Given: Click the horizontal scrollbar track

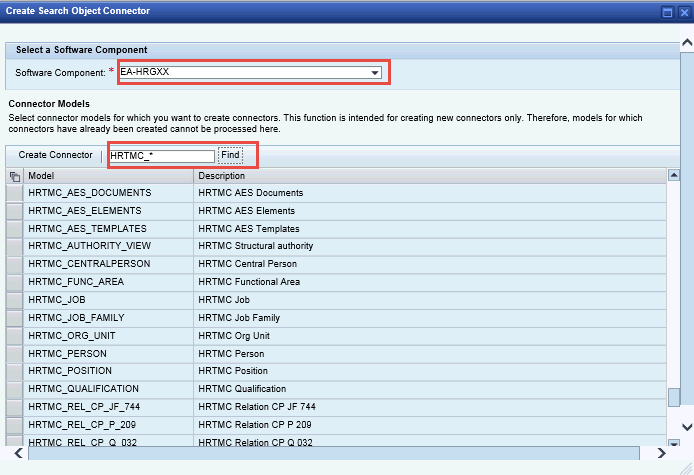Looking at the screenshot, I should 334,453.
